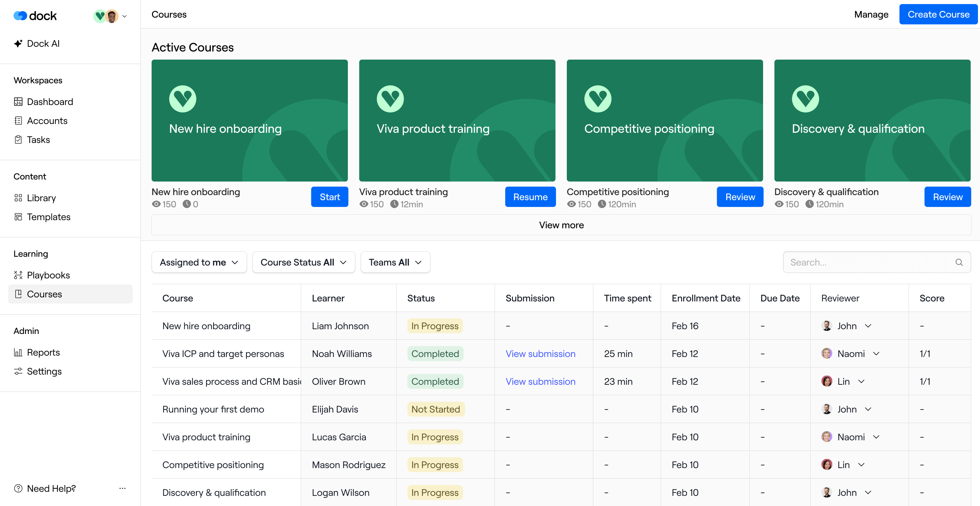Open the Teams All filter dropdown
This screenshot has width=980, height=506.
(x=395, y=262)
